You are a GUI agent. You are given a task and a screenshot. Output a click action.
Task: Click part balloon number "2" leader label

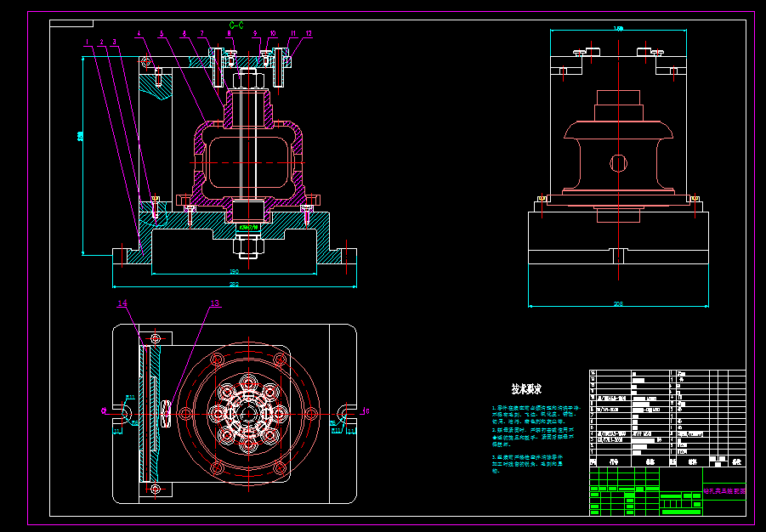click(x=102, y=42)
